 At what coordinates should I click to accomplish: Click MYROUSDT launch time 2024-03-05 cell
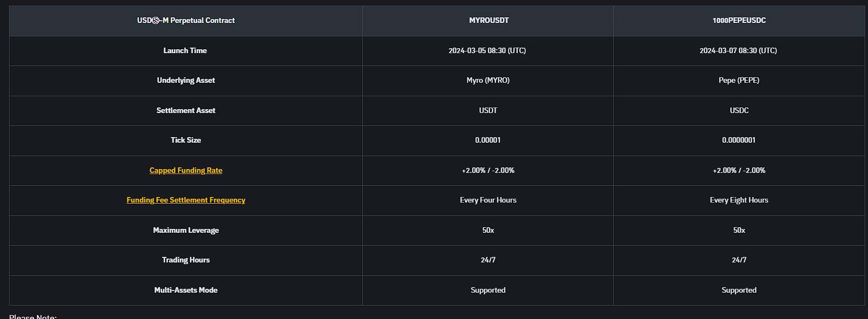(487, 50)
